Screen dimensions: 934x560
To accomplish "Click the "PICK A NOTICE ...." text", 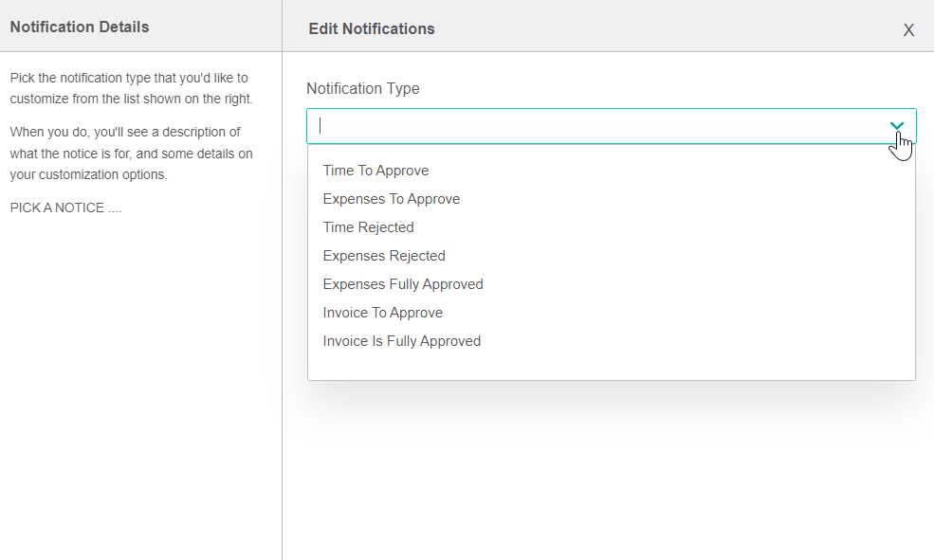I will (x=65, y=207).
